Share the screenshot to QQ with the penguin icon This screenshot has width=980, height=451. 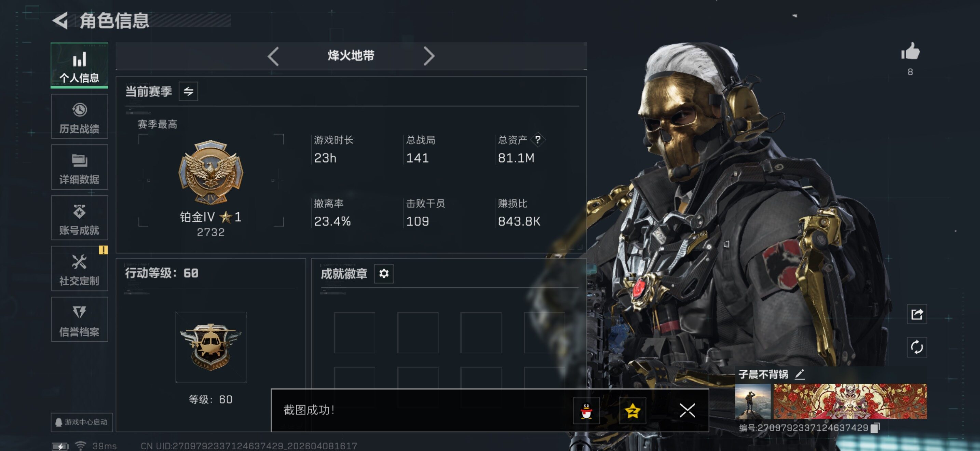(x=586, y=411)
